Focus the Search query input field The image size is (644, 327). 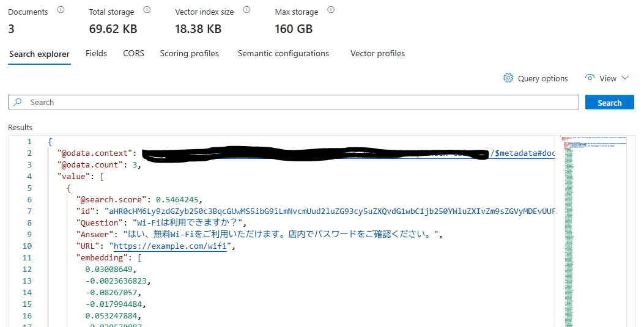pos(293,102)
